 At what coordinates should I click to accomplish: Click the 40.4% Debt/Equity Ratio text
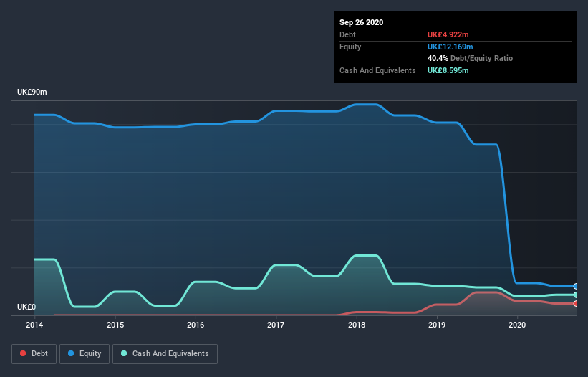click(x=470, y=59)
